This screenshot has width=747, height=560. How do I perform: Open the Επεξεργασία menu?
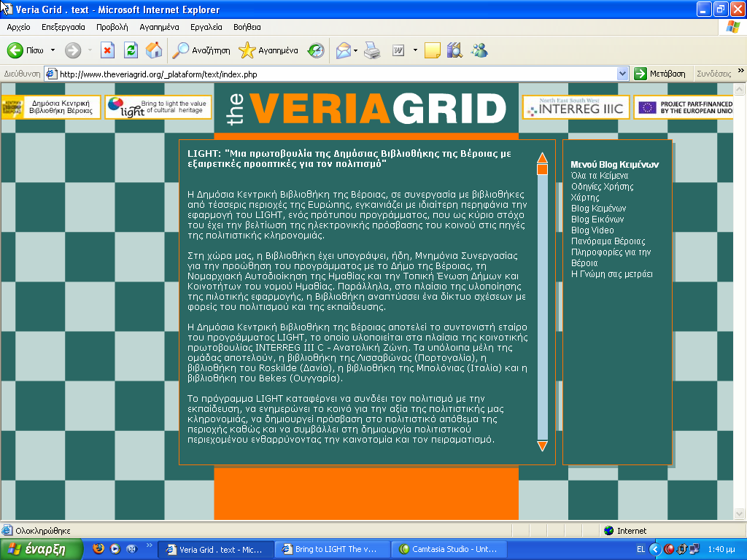click(63, 27)
